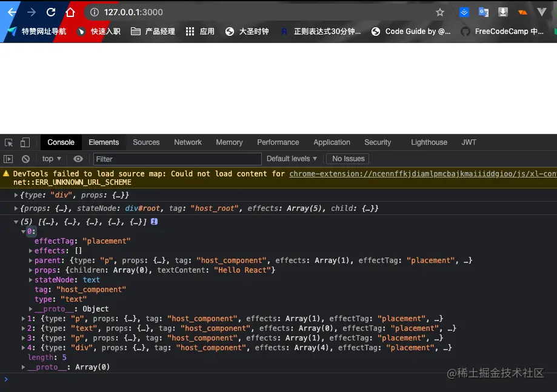The width and height of the screenshot is (557, 392).
Task: Open the 快速入职 bookmark
Action: tap(99, 32)
